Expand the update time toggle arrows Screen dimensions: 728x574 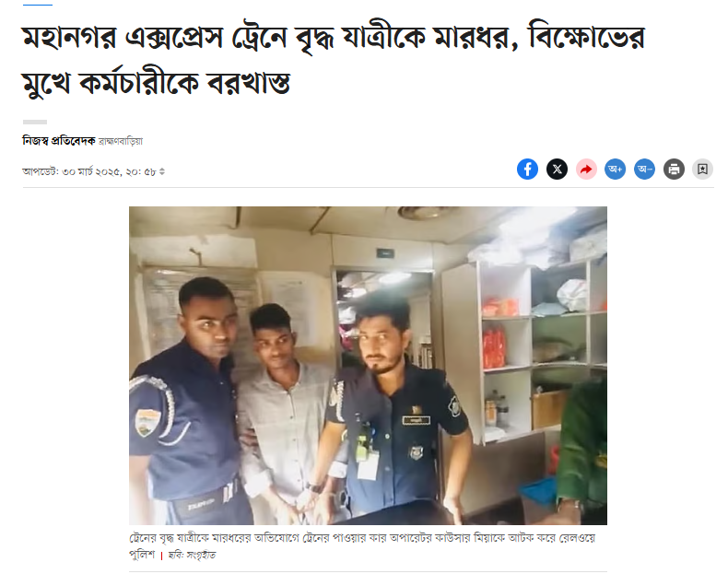[x=162, y=171]
